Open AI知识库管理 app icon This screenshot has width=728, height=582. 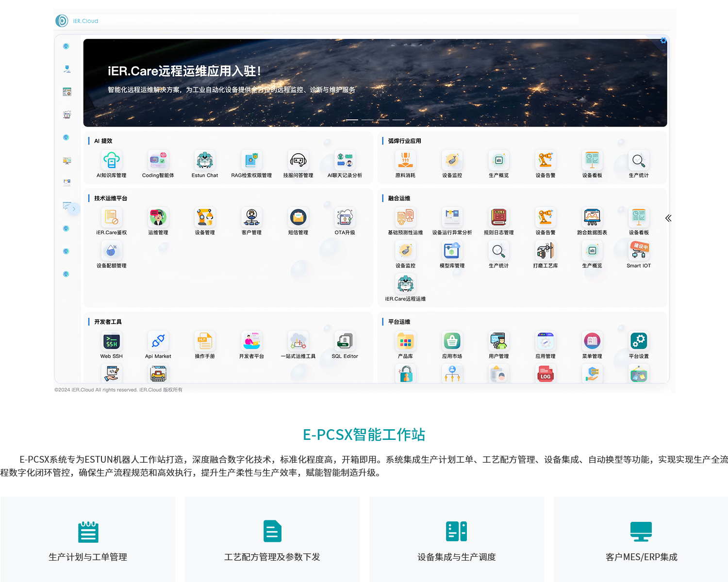[111, 160]
